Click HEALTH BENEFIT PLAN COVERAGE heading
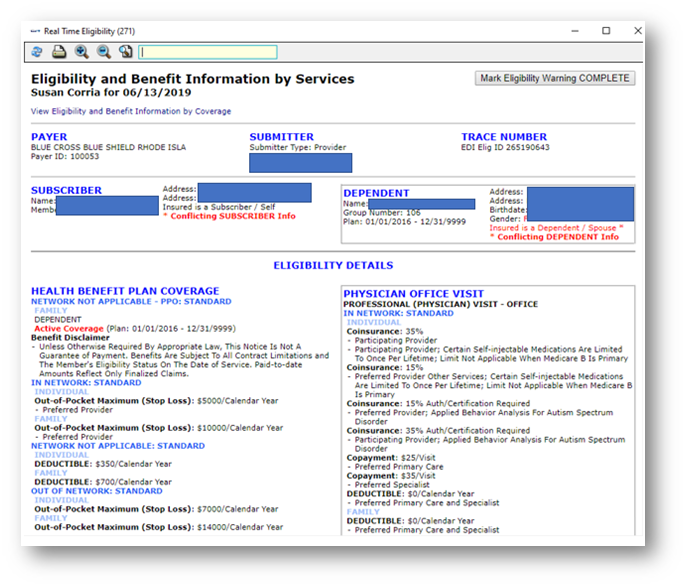The width and height of the screenshot is (687, 588). 125,291
